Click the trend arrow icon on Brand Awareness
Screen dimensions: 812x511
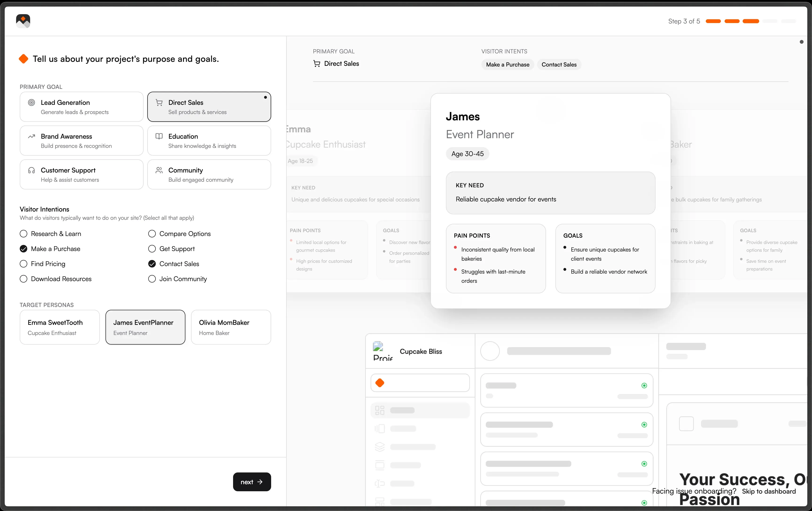click(31, 136)
